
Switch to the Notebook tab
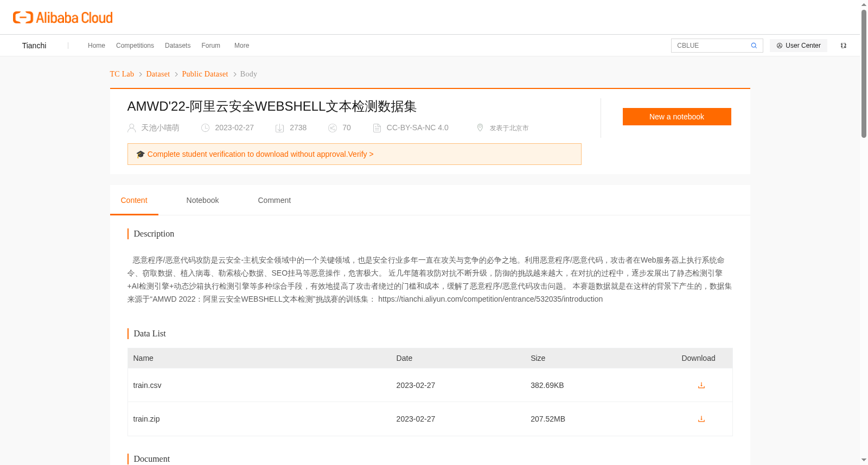tap(202, 200)
